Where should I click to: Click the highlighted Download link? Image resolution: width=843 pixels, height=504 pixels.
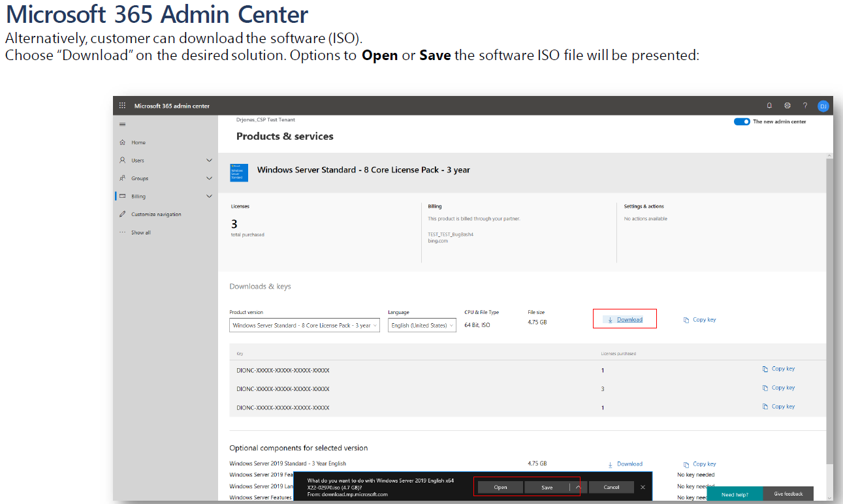(x=625, y=319)
